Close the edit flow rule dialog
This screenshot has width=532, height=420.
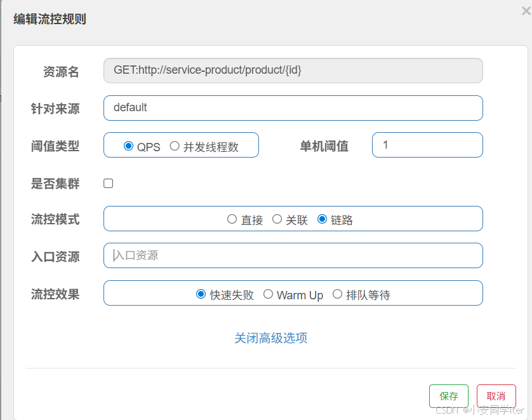[526, 11]
